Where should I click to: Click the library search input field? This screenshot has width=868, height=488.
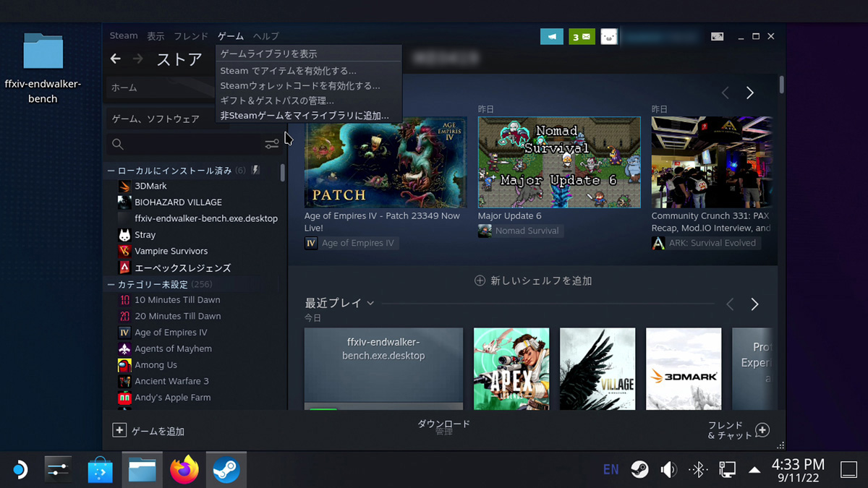(194, 145)
